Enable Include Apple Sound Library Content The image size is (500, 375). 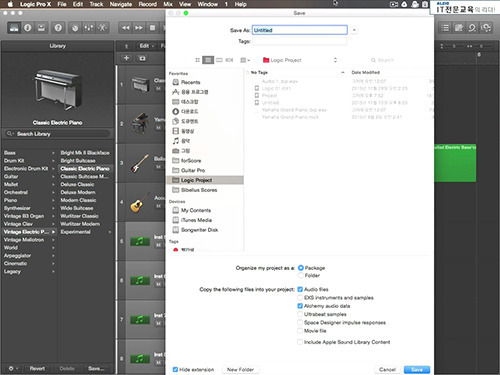pyautogui.click(x=300, y=342)
